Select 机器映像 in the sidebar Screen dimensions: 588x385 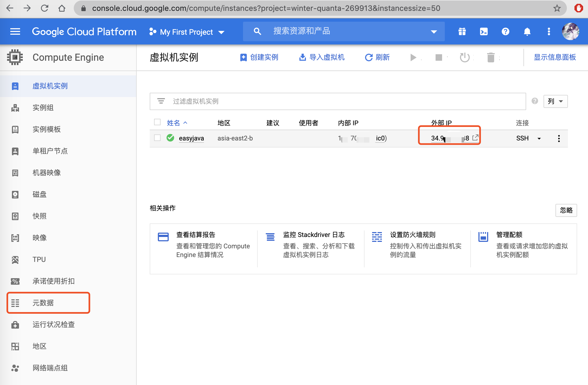68,173
